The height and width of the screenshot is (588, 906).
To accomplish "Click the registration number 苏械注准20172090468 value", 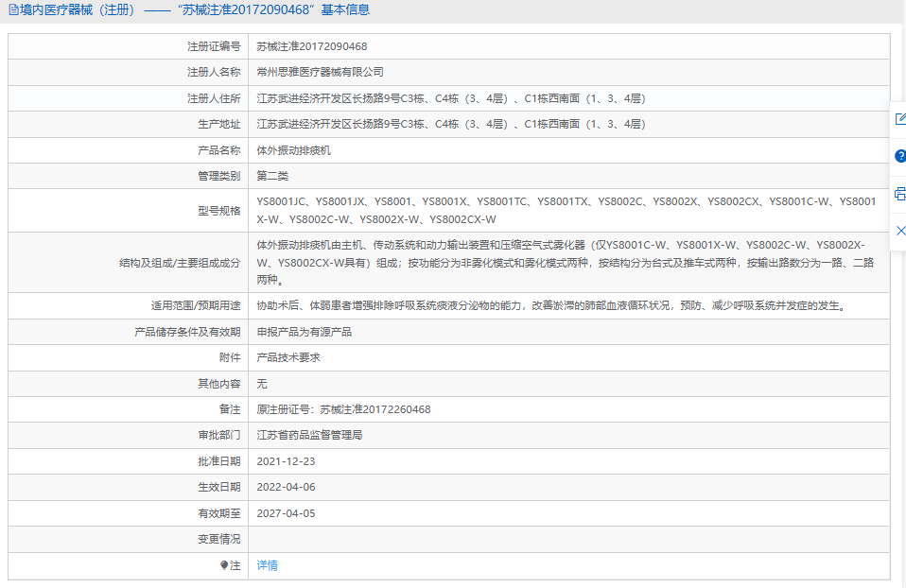I will click(x=312, y=46).
